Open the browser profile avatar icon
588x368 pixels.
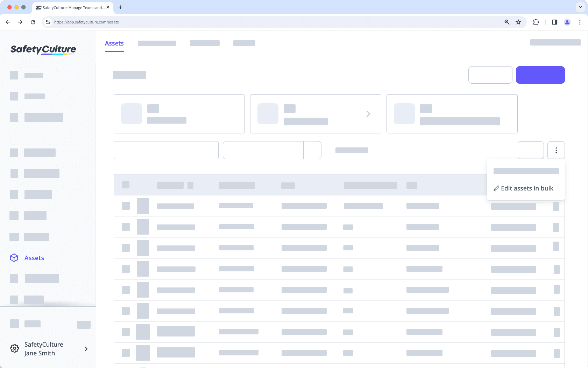click(x=567, y=22)
